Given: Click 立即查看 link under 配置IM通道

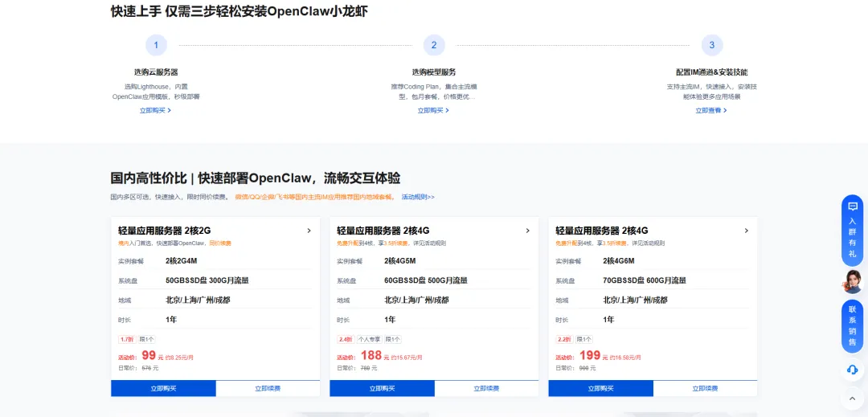Looking at the screenshot, I should tap(710, 111).
